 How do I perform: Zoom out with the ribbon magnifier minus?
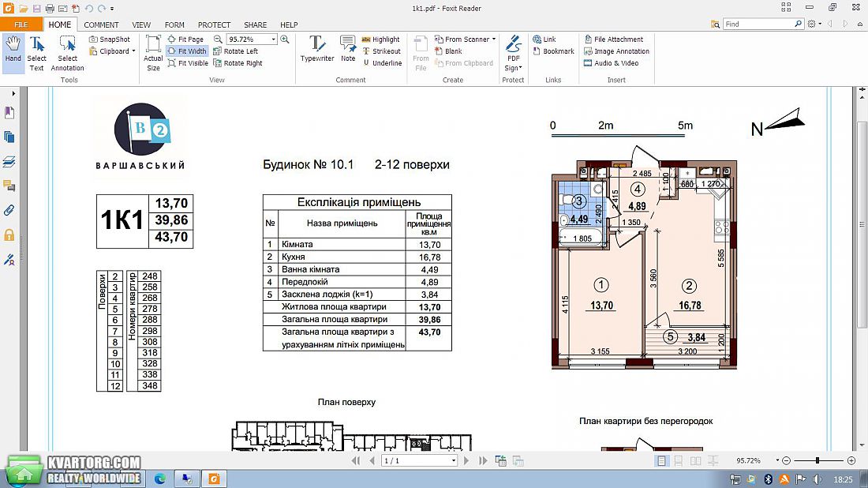pyautogui.click(x=218, y=39)
